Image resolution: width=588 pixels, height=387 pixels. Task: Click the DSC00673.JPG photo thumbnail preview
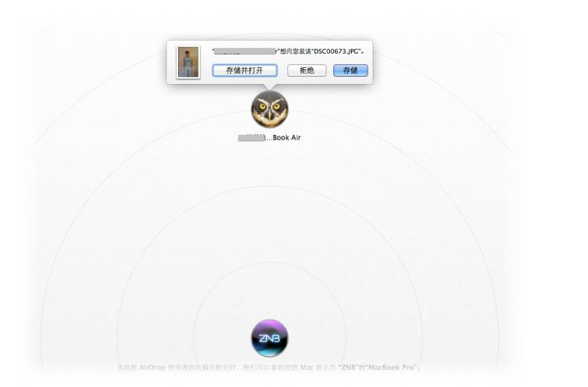[x=188, y=62]
